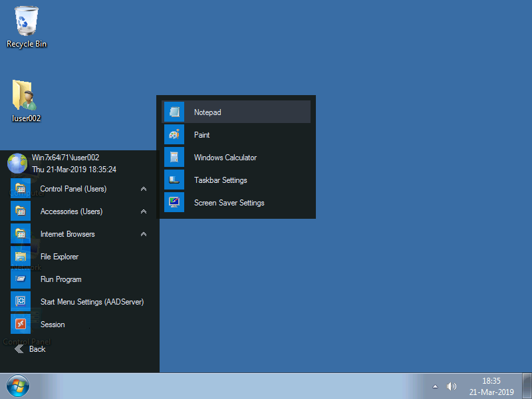The width and height of the screenshot is (532, 399).
Task: Show hidden system tray icons arrow
Action: [435, 386]
